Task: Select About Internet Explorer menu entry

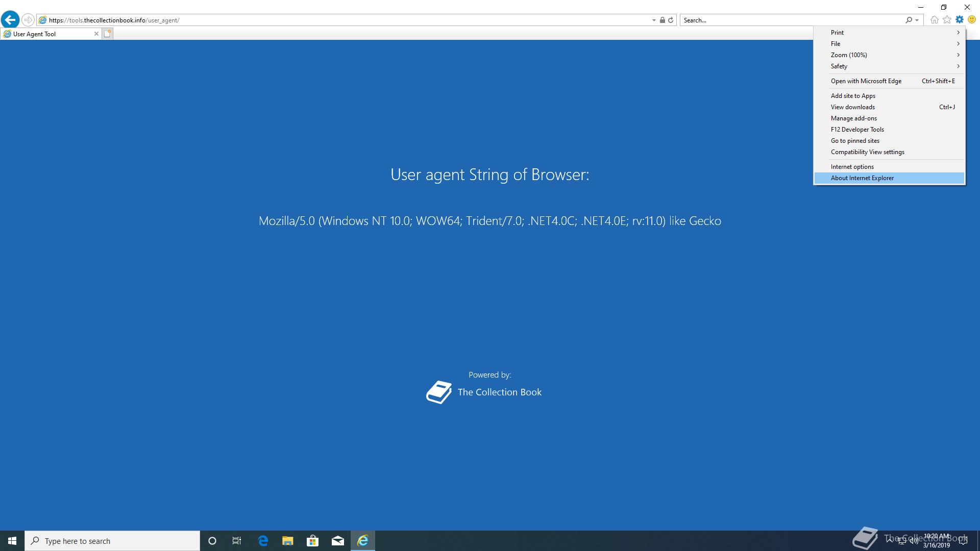Action: [862, 178]
